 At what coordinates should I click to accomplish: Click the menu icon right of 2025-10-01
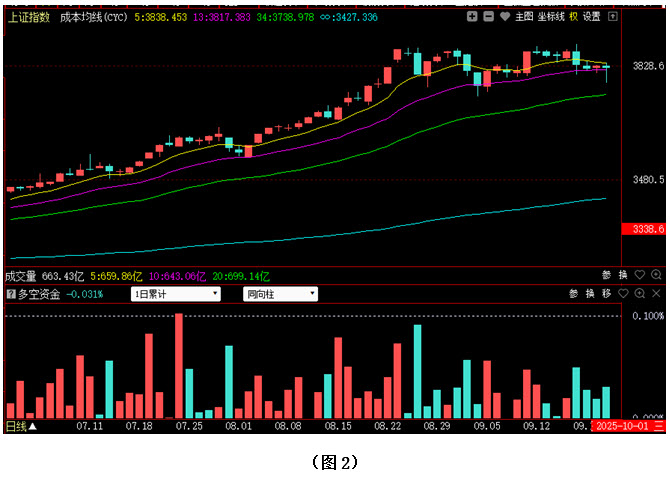[658, 426]
